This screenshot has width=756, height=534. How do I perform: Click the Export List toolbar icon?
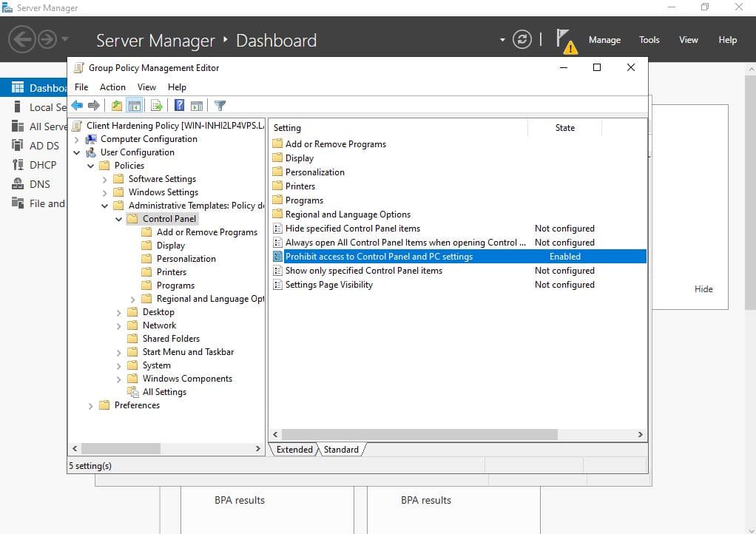pyautogui.click(x=156, y=106)
